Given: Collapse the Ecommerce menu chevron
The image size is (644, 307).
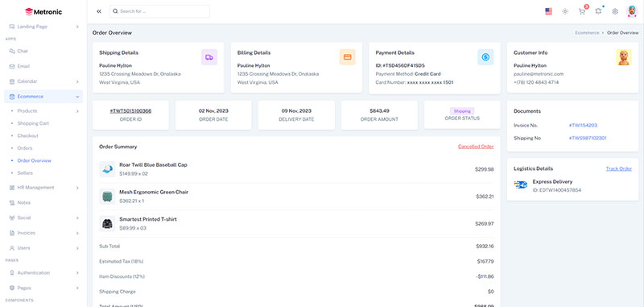Looking at the screenshot, I should click(77, 97).
